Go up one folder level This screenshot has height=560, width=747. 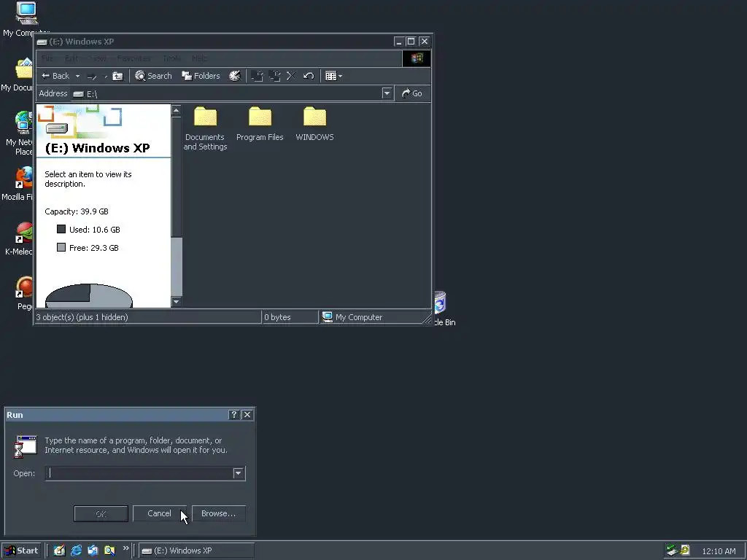click(x=117, y=76)
